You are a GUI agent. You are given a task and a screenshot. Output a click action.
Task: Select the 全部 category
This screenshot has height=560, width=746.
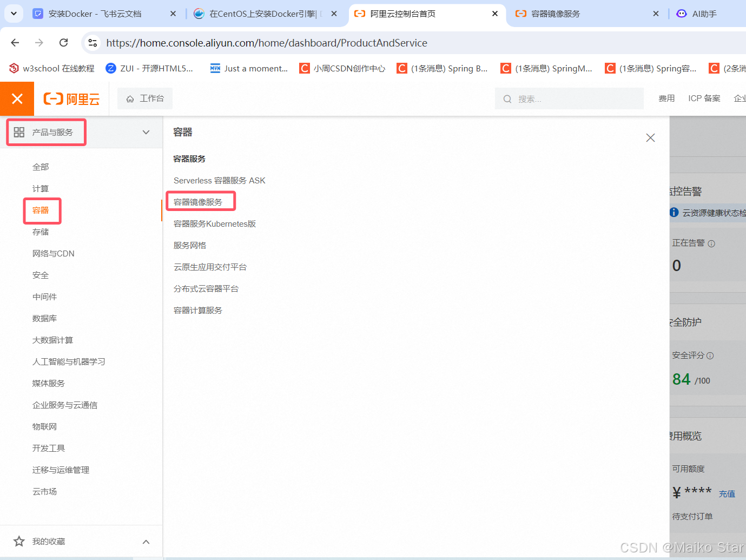41,167
